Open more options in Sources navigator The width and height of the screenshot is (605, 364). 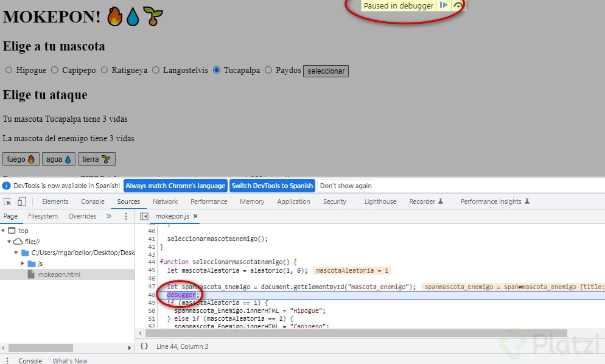tap(126, 216)
